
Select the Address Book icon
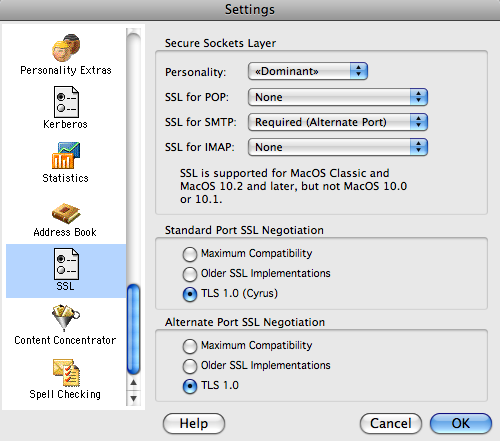66,213
